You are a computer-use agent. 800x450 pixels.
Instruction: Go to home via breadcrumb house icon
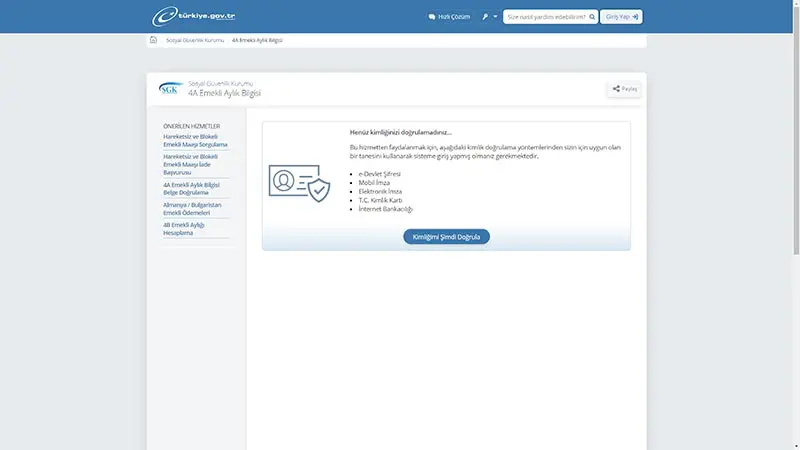point(153,40)
